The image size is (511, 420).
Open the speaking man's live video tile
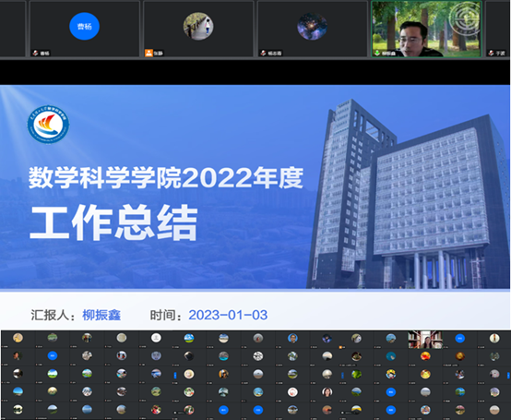(426, 29)
